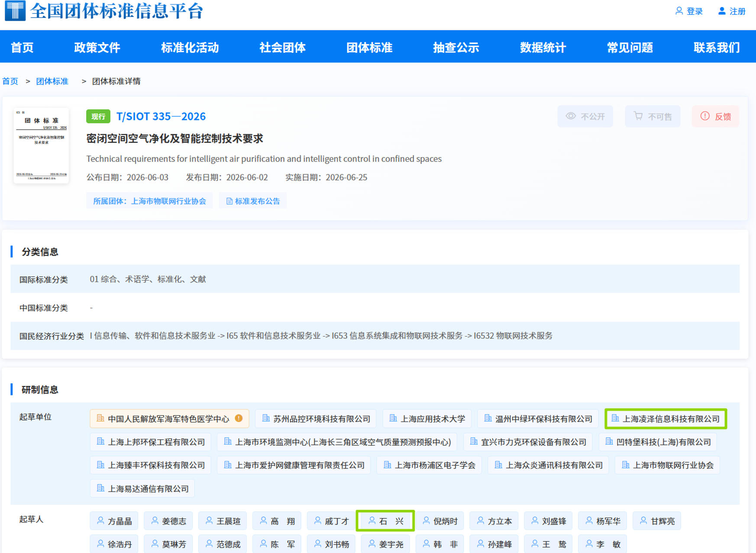Click the exclamation icon on 反馈 button
The image size is (756, 553).
tap(705, 116)
